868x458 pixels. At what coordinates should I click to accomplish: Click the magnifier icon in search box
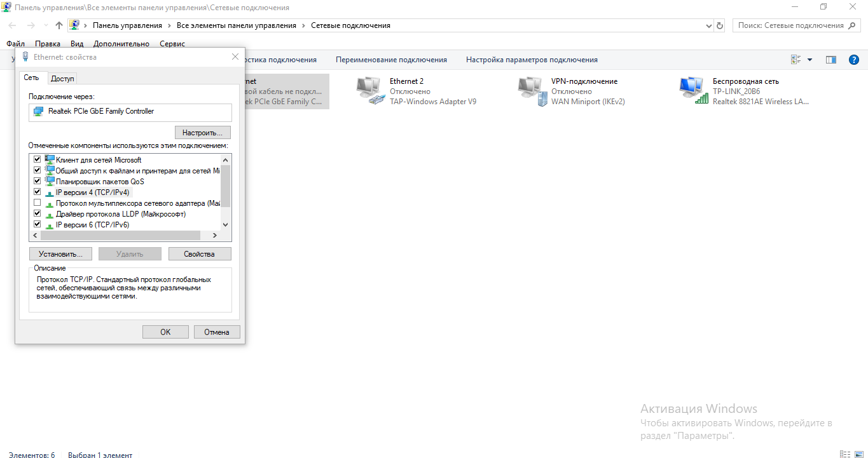coord(853,25)
